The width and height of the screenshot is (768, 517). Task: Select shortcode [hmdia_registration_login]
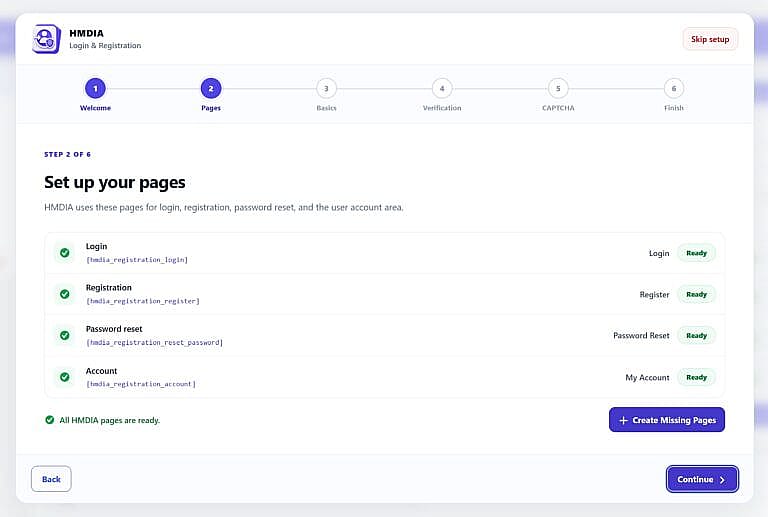pyautogui.click(x=137, y=260)
